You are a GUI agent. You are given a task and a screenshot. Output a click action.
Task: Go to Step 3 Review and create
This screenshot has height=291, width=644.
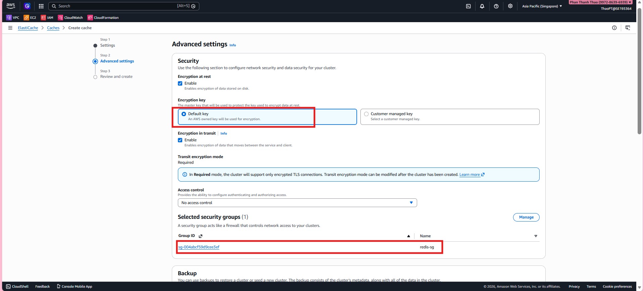(116, 77)
